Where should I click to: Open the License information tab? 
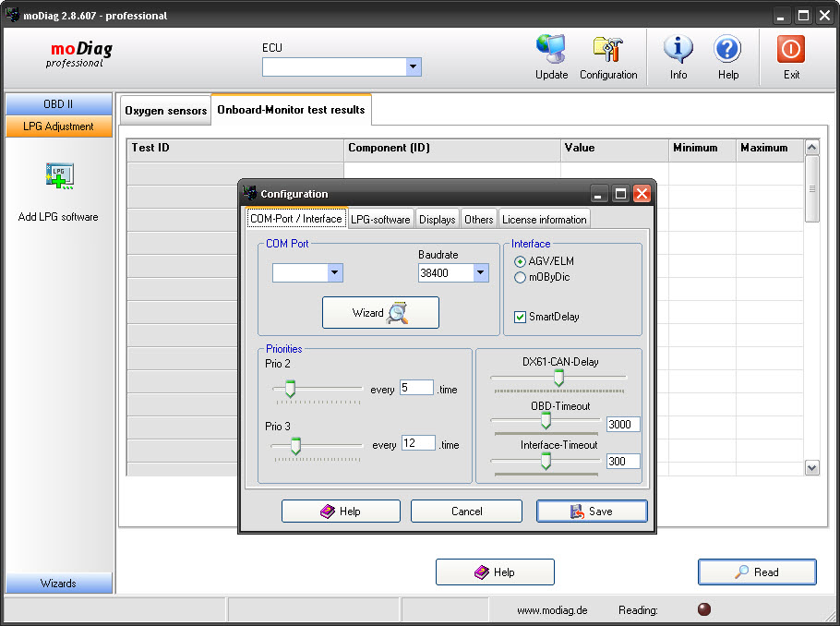544,220
